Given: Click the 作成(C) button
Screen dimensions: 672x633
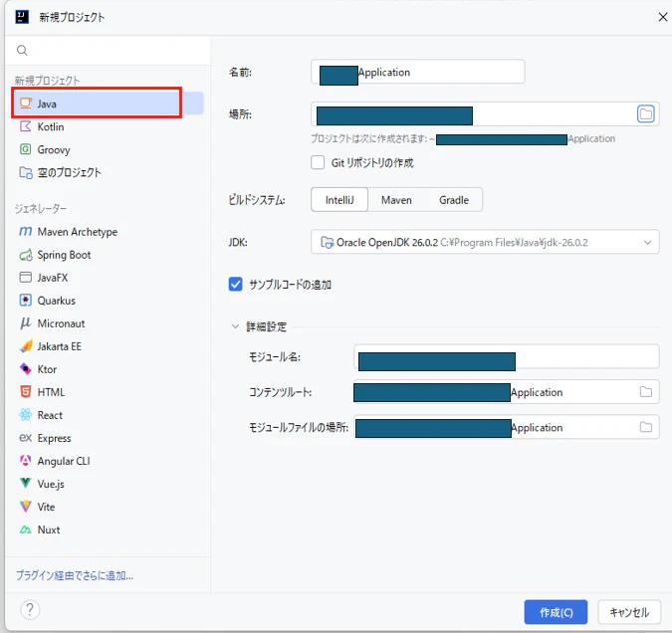Looking at the screenshot, I should 556,612.
